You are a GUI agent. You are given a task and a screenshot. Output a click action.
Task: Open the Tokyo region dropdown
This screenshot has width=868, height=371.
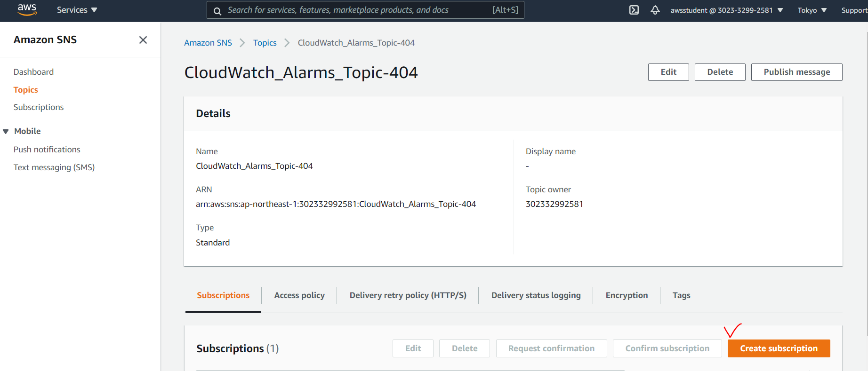[812, 10]
